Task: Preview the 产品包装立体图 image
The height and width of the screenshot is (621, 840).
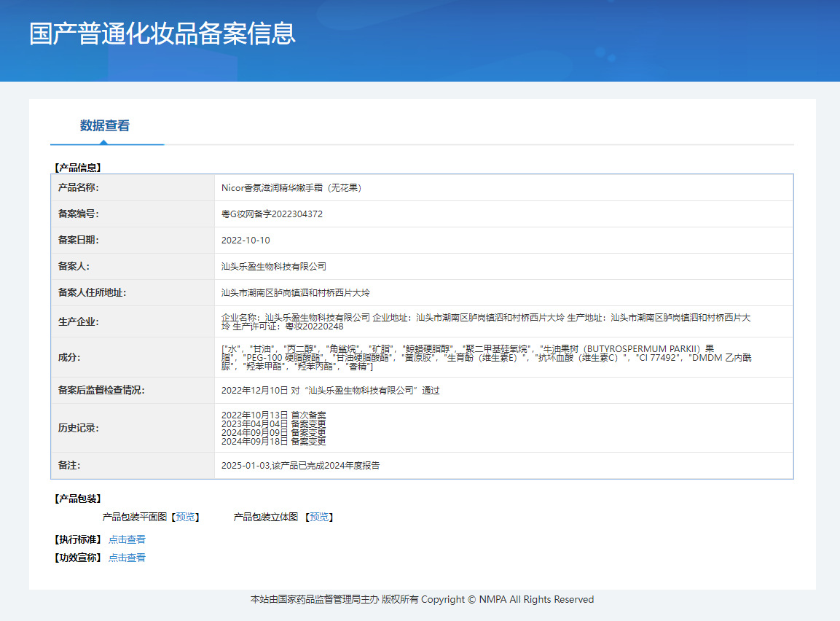Action: coord(319,517)
